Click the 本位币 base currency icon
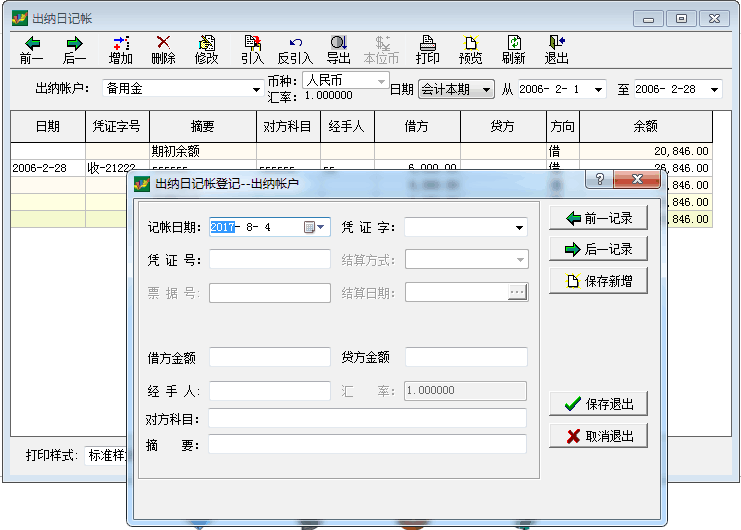 click(x=382, y=43)
